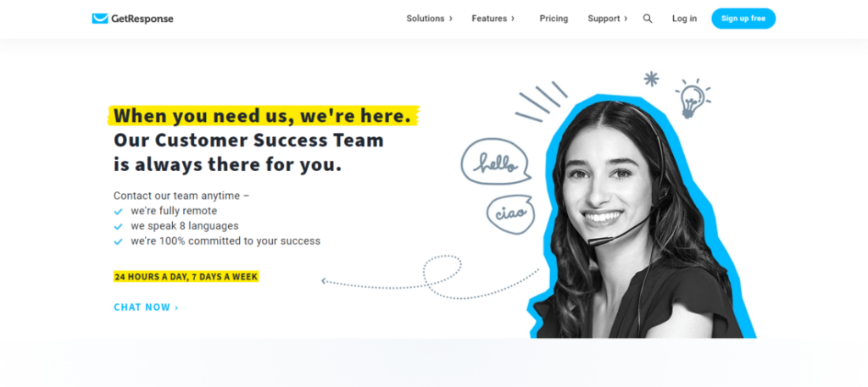The height and width of the screenshot is (387, 868).
Task: Click checkmark beside "we're fully remote"
Action: 118,211
